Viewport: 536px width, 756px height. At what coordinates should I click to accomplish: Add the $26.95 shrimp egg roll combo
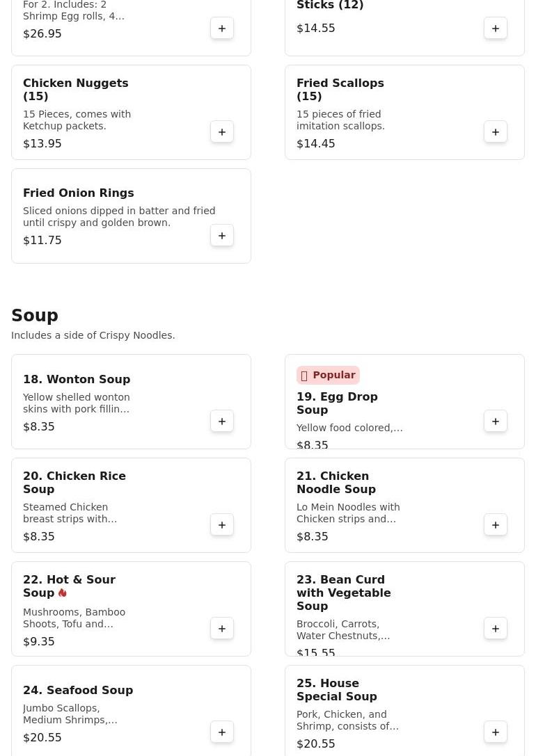click(x=222, y=29)
